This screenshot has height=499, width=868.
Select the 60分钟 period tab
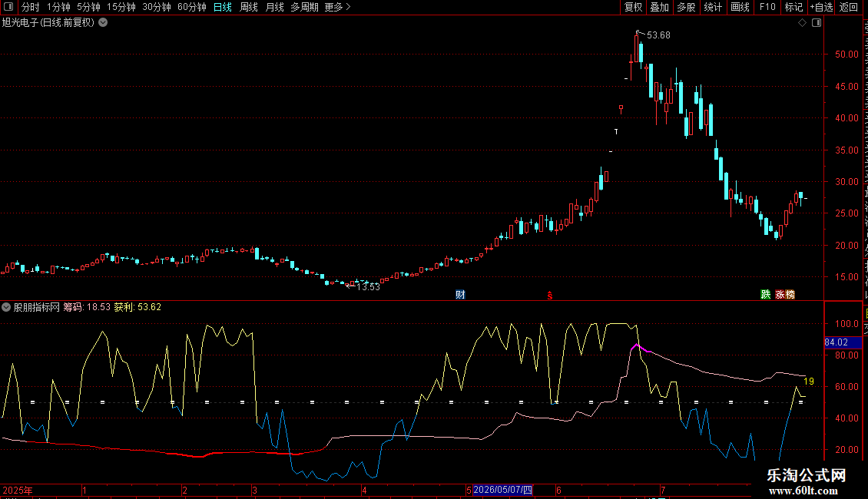coord(191,7)
